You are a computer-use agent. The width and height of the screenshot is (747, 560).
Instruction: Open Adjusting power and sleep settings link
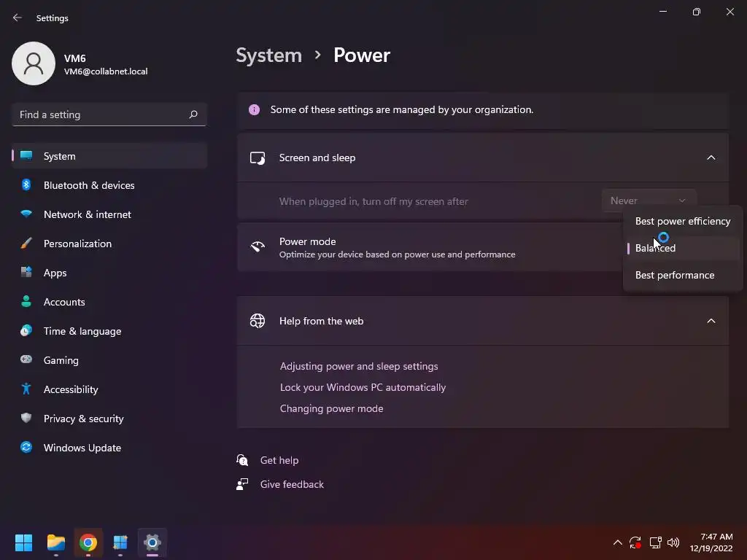coord(359,366)
